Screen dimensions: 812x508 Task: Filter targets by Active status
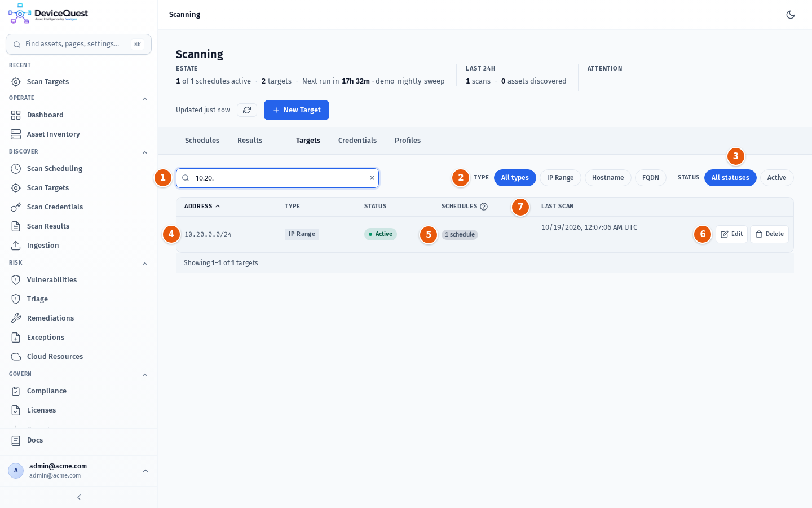[776, 178]
